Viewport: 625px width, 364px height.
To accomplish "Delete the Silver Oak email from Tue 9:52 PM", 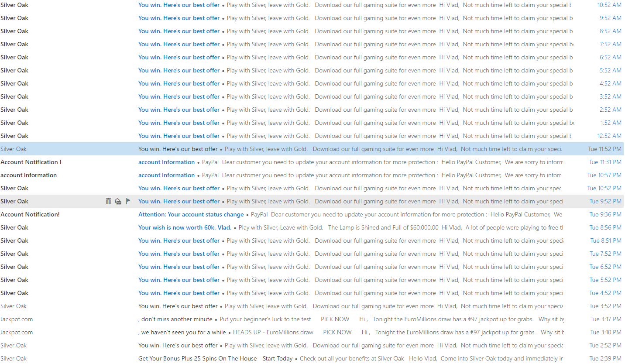I will click(x=109, y=201).
